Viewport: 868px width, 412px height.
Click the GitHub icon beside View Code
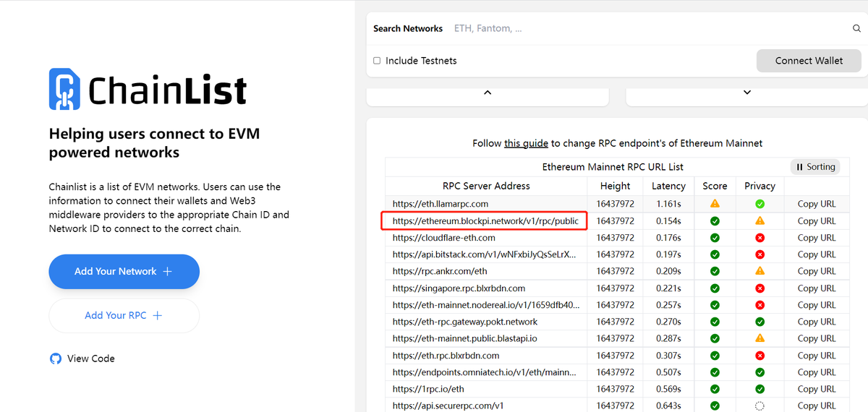pos(56,359)
